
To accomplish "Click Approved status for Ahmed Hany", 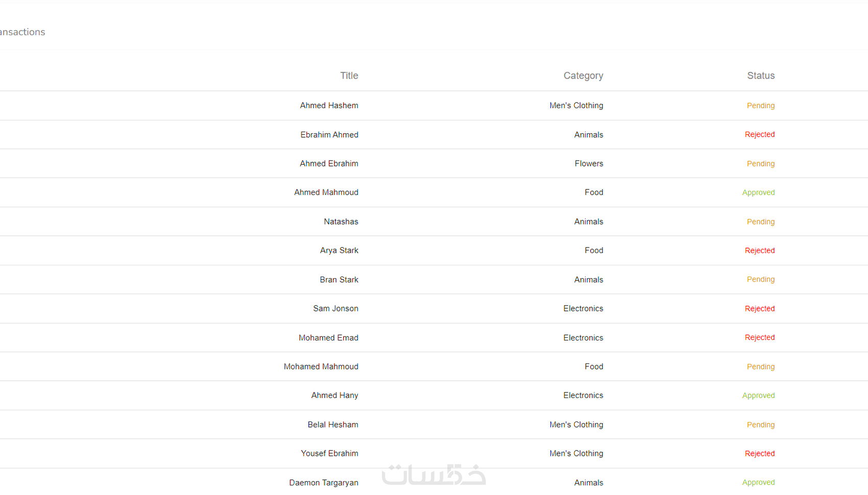I will pyautogui.click(x=758, y=395).
